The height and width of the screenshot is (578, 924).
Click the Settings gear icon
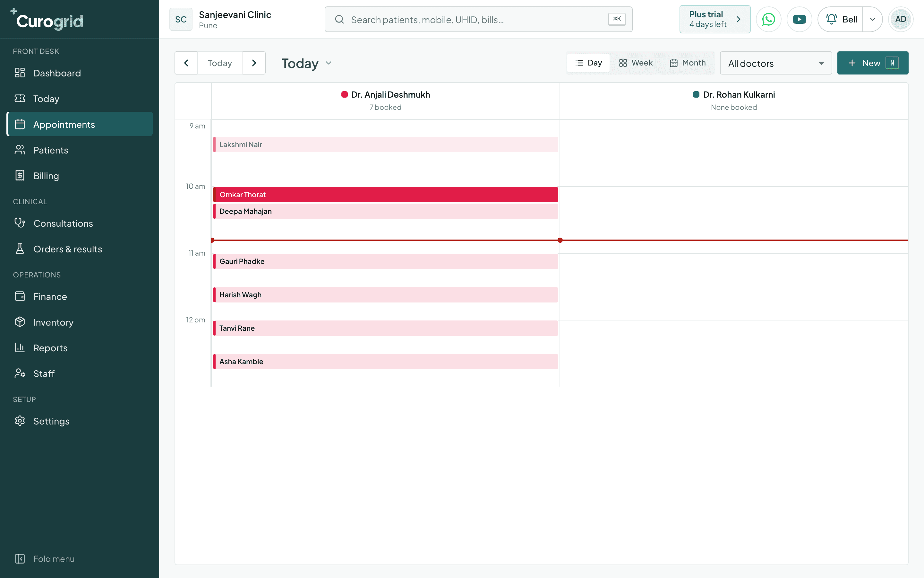[x=20, y=421]
